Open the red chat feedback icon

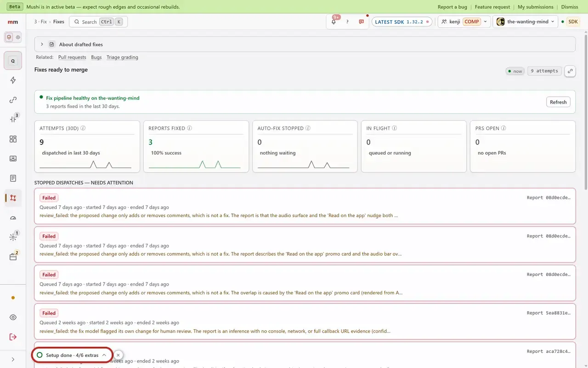(362, 22)
